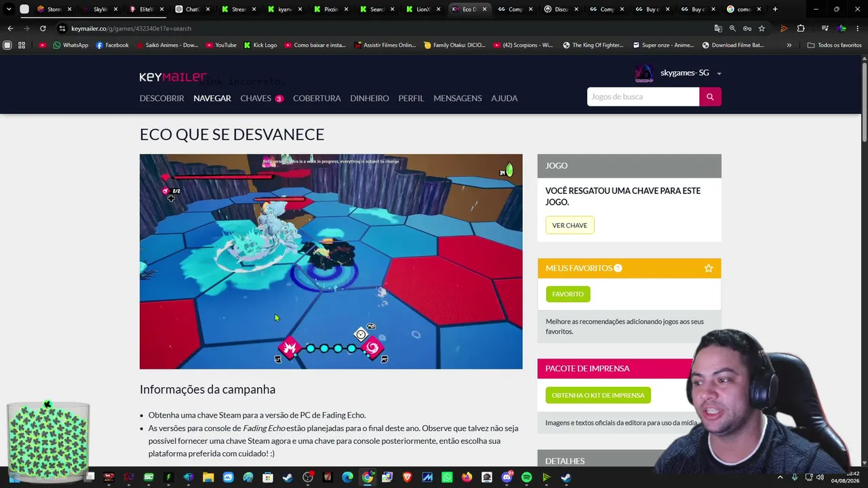Image resolution: width=868 pixels, height=488 pixels.
Task: Click the Fading Echo gameplay video
Action: coord(331,262)
